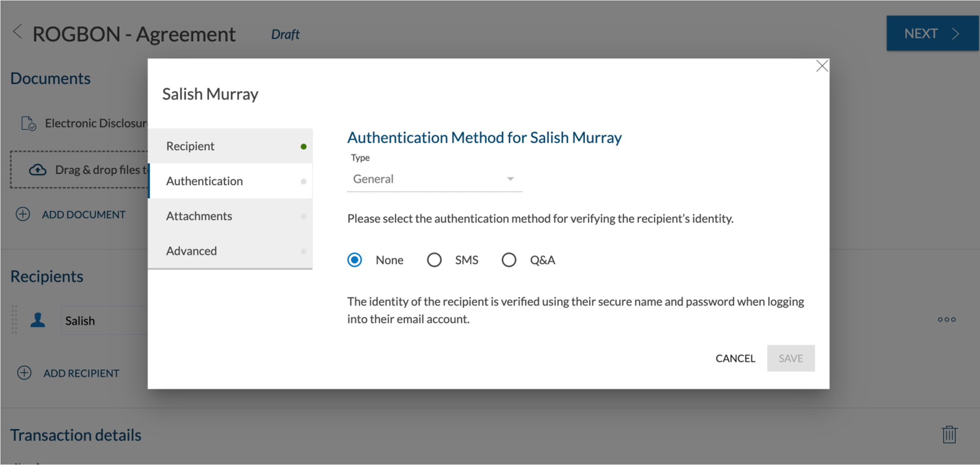Click the Type dropdown arrow
The height and width of the screenshot is (465, 980).
(x=510, y=179)
